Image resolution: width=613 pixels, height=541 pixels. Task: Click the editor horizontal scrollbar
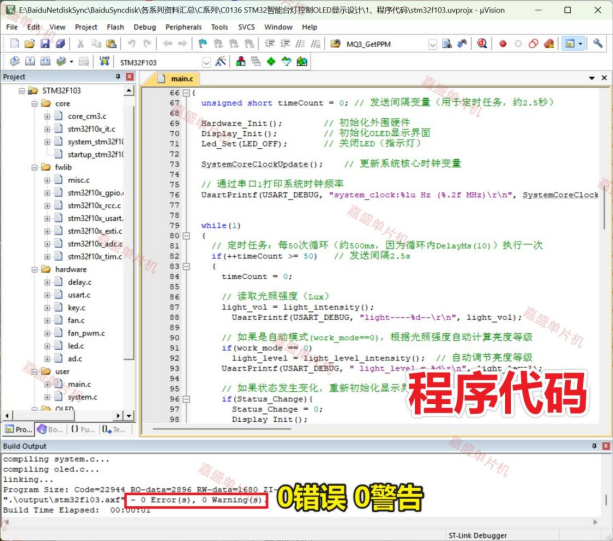[222, 429]
